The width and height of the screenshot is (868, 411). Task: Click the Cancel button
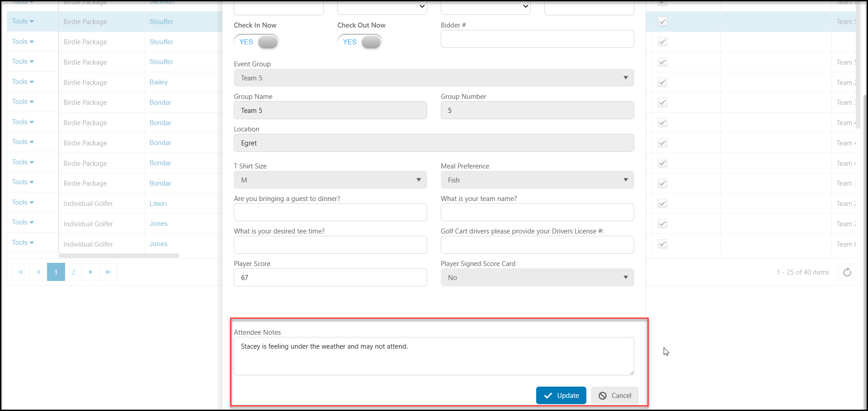(x=615, y=395)
